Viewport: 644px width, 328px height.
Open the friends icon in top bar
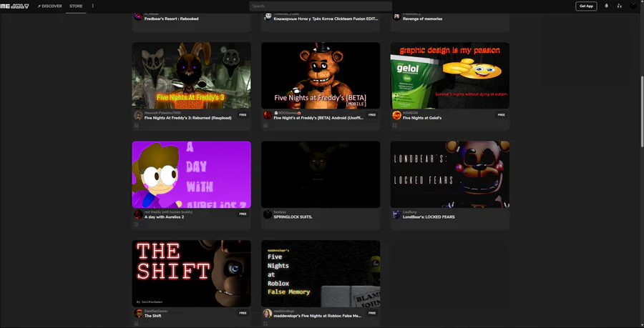[620, 6]
